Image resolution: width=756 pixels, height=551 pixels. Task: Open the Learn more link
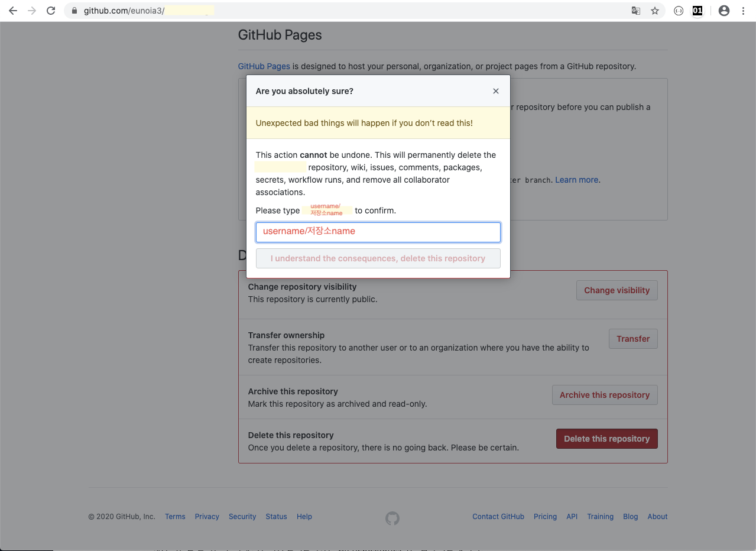coord(576,180)
